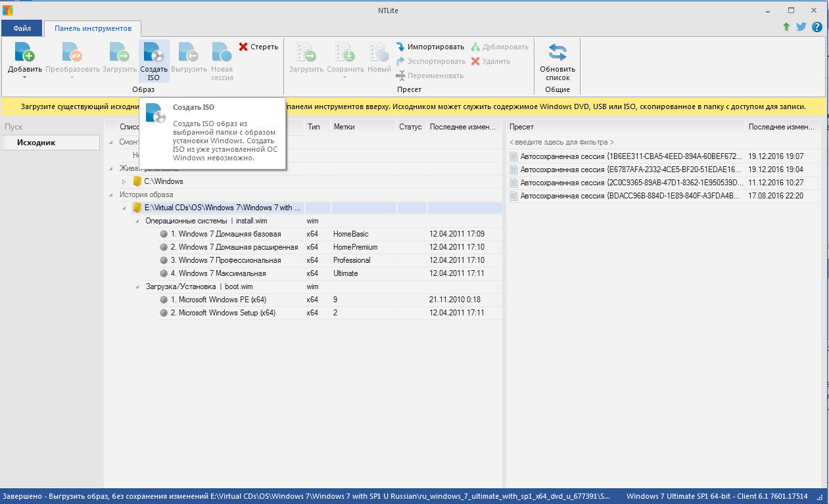Click the Новая сессия icon

point(222,52)
